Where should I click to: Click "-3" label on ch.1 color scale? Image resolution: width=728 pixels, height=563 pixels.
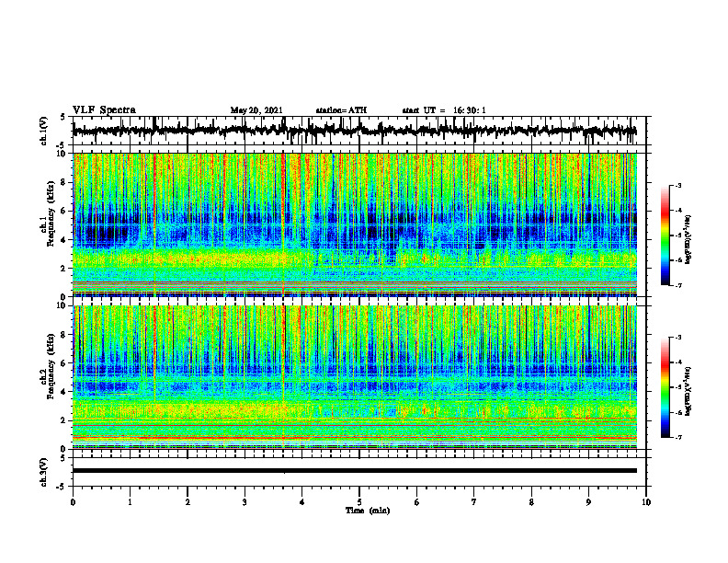[677, 185]
